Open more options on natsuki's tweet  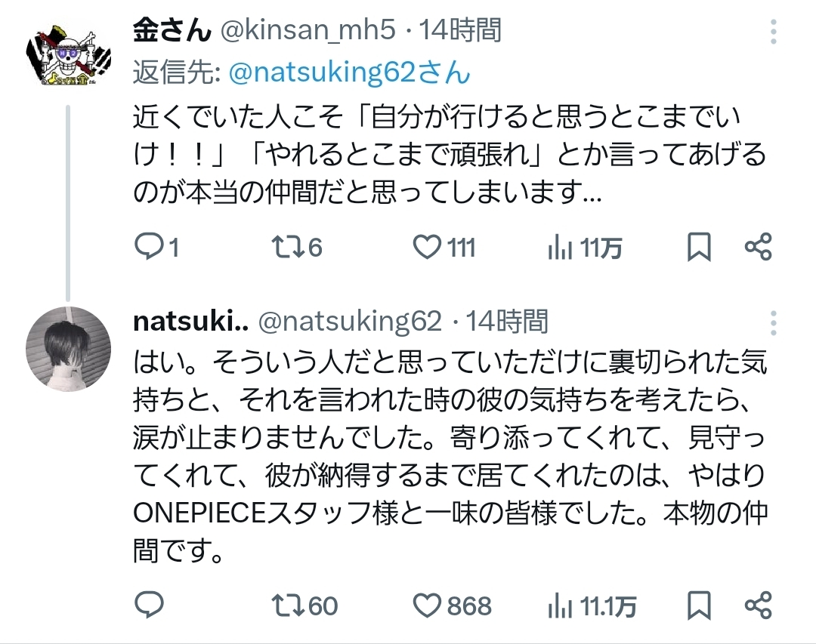coord(773,323)
